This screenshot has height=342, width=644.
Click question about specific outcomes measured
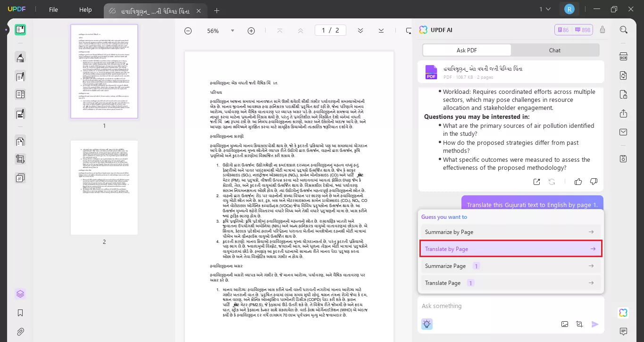517,164
